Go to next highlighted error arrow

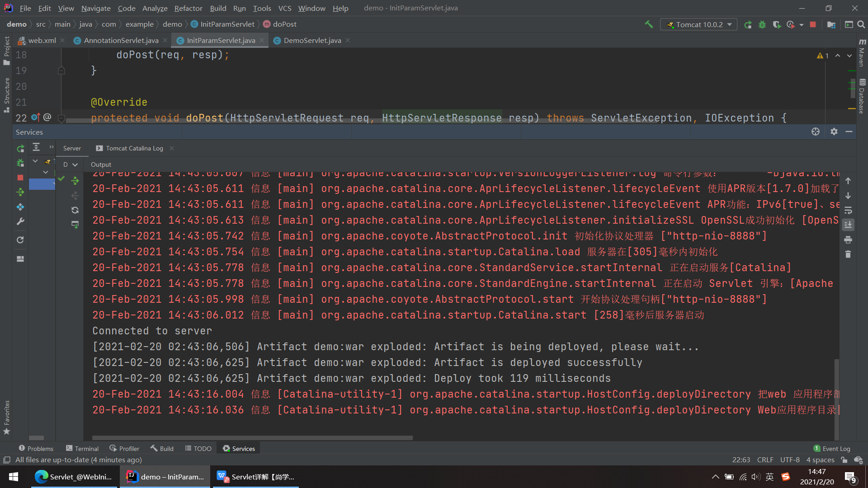[x=849, y=56]
